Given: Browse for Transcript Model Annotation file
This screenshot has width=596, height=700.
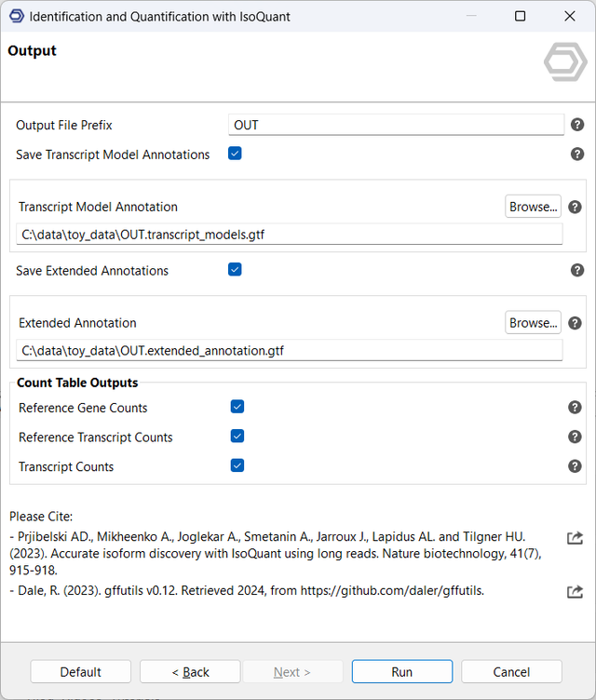Looking at the screenshot, I should 533,207.
